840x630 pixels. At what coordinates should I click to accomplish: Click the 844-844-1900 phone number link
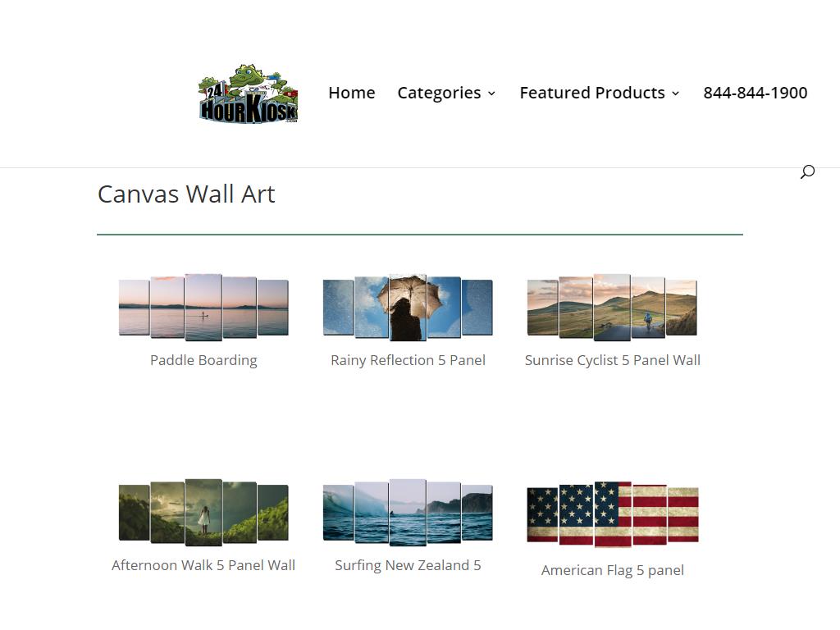756,93
